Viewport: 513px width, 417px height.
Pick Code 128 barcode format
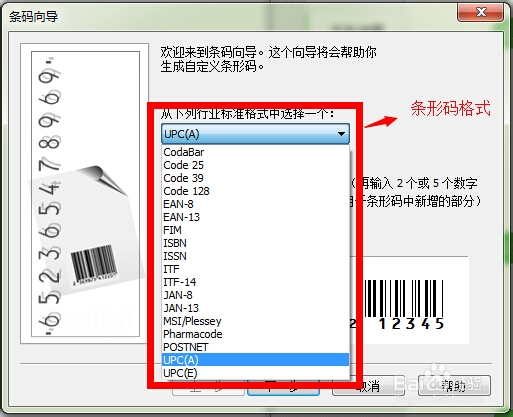click(x=255, y=191)
